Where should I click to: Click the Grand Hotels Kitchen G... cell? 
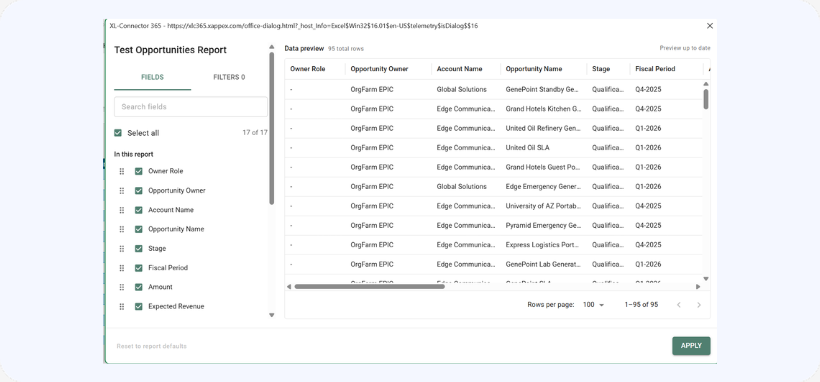point(543,109)
